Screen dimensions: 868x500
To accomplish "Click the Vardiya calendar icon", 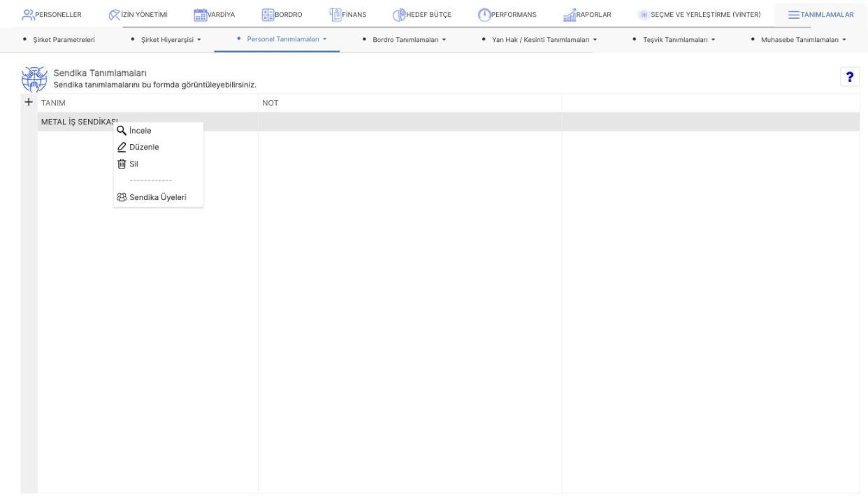I will (x=200, y=15).
